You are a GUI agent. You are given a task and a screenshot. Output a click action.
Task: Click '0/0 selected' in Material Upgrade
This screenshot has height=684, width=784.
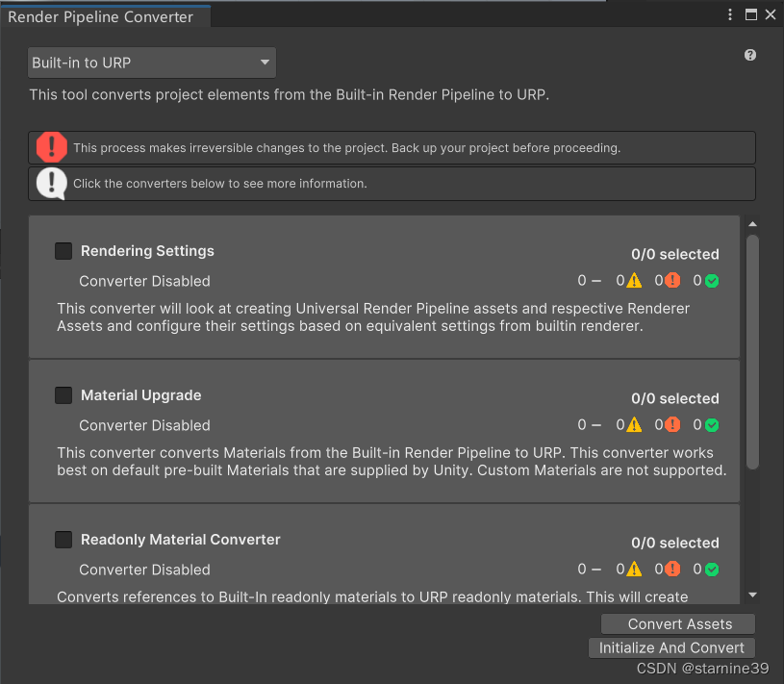click(675, 398)
